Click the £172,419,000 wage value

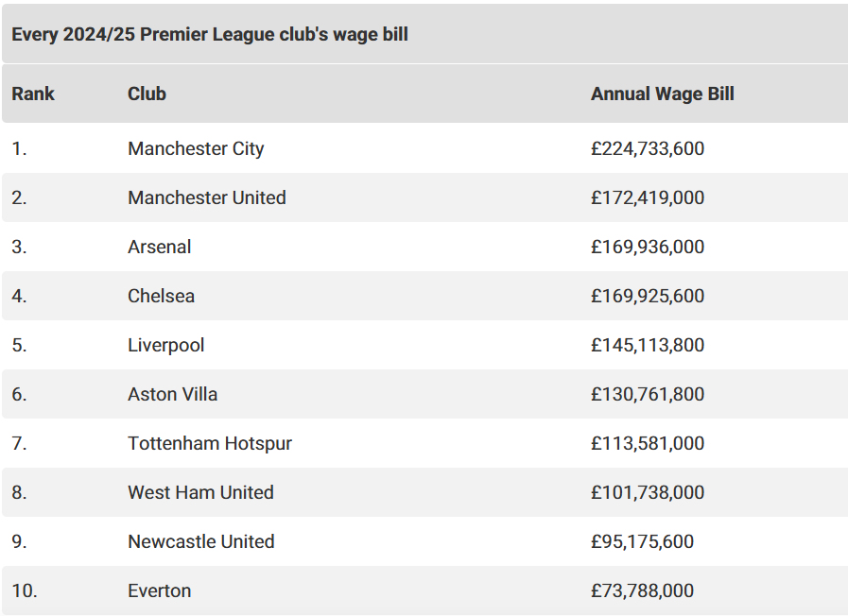pyautogui.click(x=648, y=197)
